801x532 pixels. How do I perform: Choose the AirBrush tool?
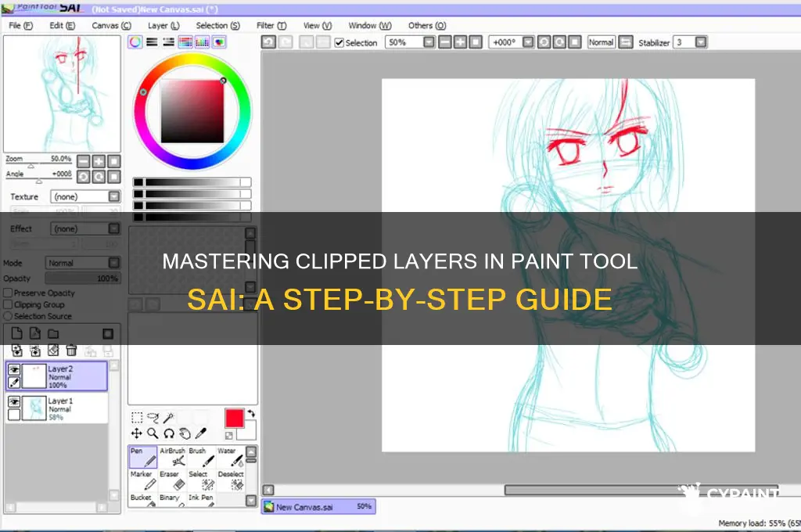click(x=172, y=457)
